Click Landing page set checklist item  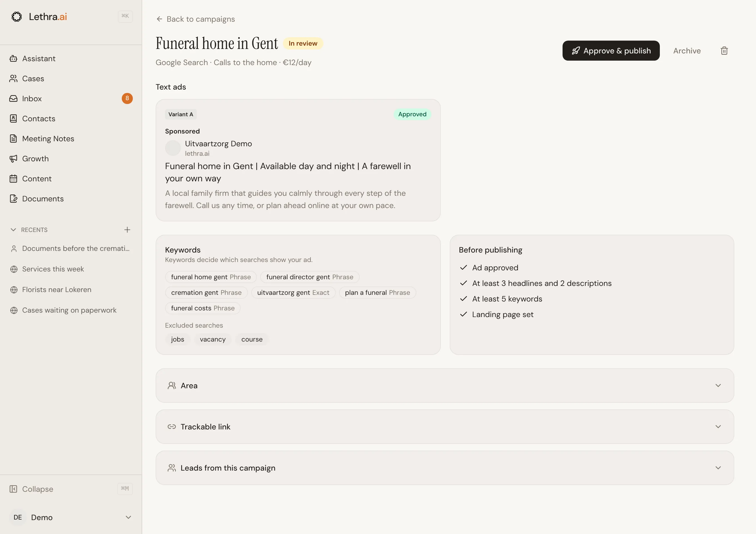pos(496,315)
